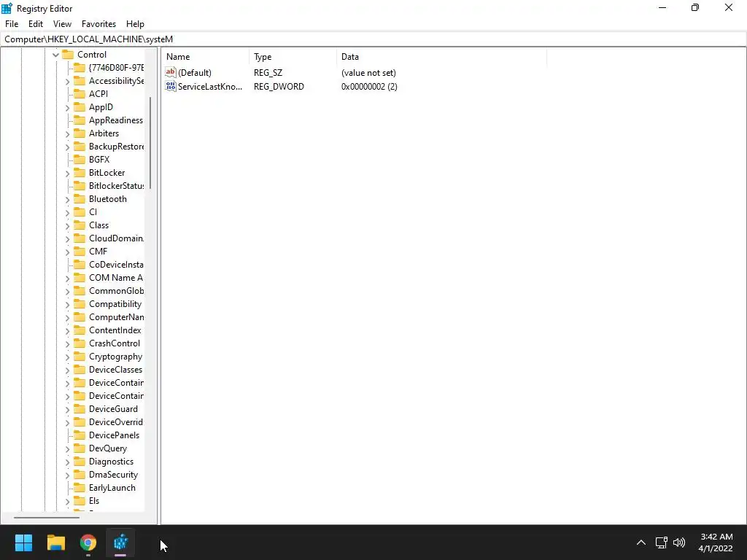Expand the BitLocker key
This screenshot has height=560, width=747.
[67, 174]
